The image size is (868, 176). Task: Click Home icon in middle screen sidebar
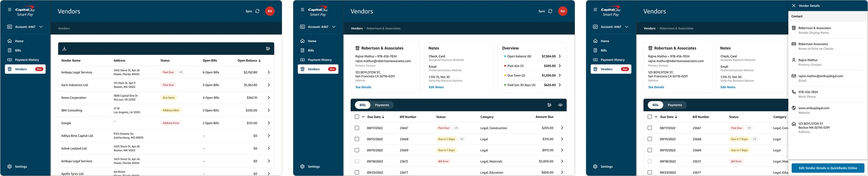tap(303, 41)
